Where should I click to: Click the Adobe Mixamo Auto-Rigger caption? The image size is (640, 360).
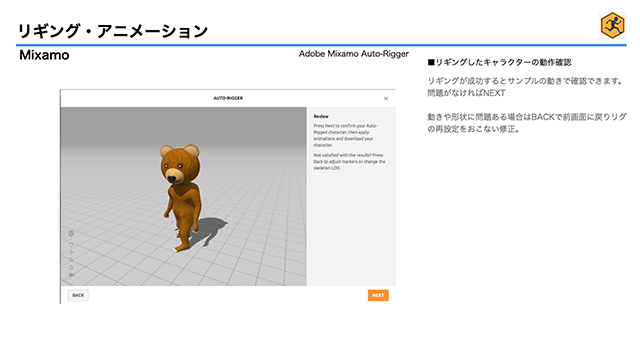pos(353,54)
